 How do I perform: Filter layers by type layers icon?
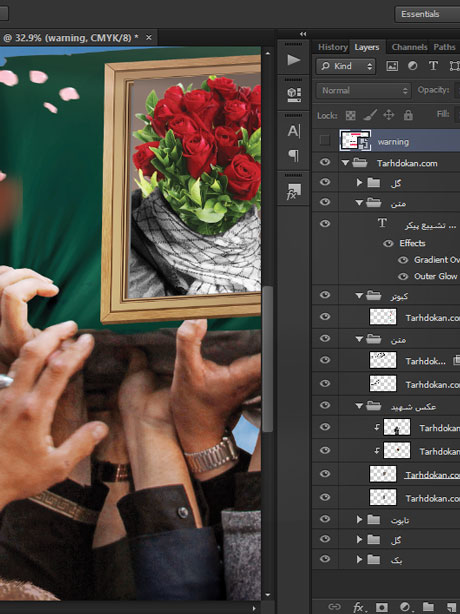(433, 66)
